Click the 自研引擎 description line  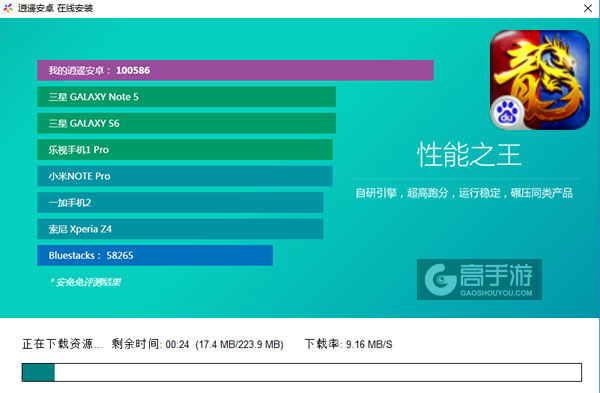pos(464,193)
